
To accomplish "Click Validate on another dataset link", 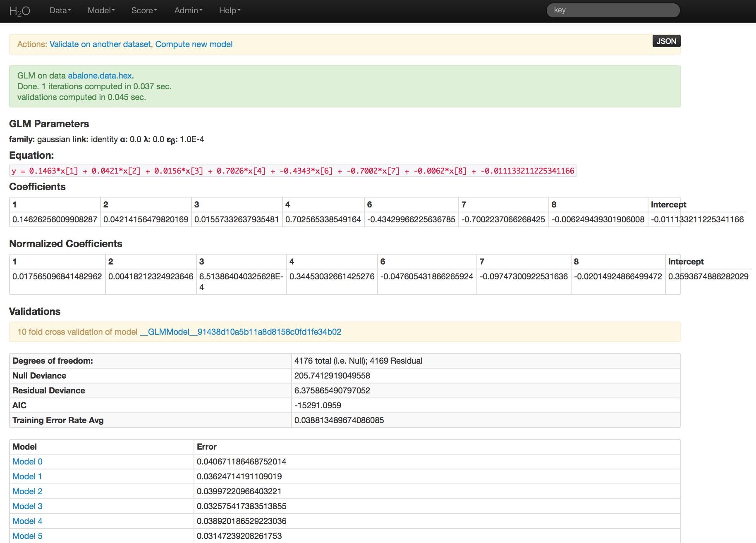I will tap(100, 44).
